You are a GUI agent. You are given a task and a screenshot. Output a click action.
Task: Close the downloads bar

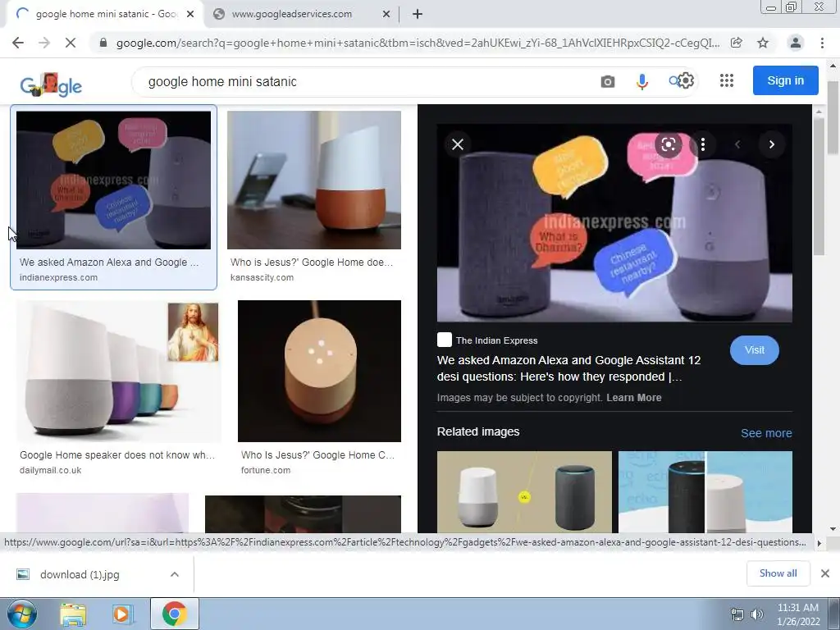click(x=825, y=573)
